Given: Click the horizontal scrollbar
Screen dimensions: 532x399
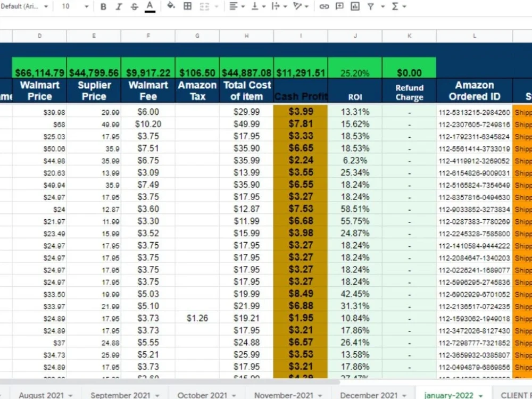Looking at the screenshot, I should [x=170, y=382].
